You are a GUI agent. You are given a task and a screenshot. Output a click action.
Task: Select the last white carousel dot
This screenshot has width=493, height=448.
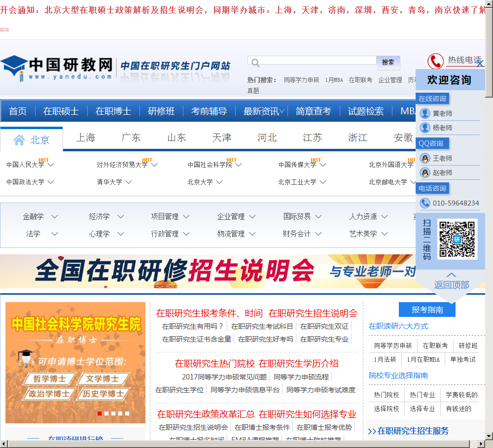click(x=127, y=414)
